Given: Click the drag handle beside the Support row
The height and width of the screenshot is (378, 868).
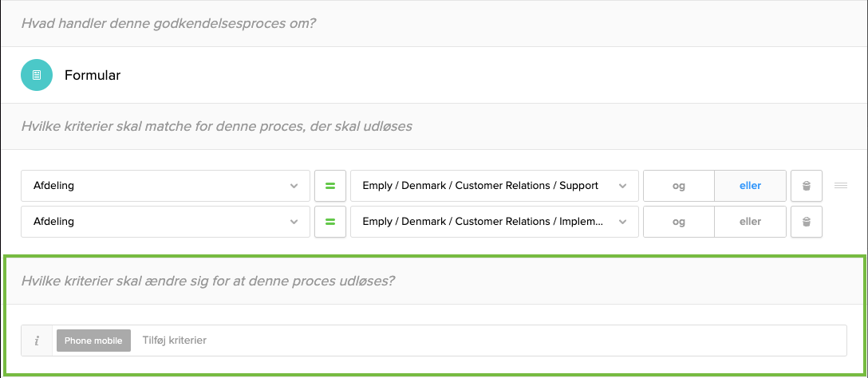Looking at the screenshot, I should pyautogui.click(x=840, y=186).
